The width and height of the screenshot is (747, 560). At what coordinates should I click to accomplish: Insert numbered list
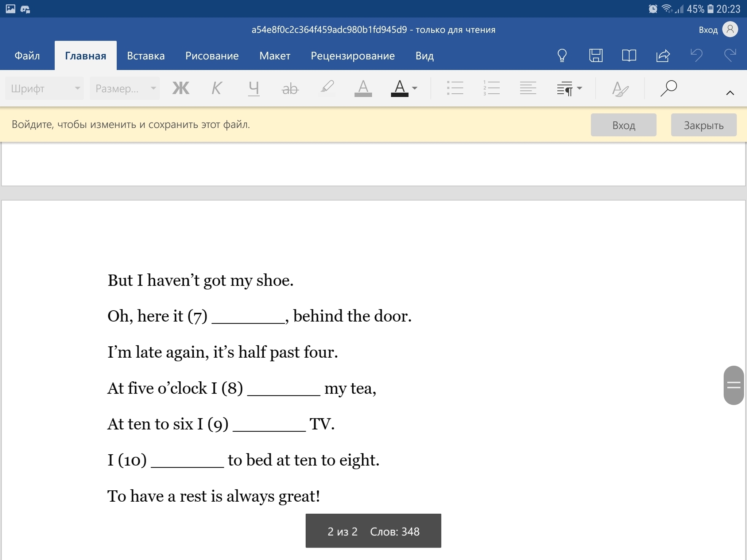[x=491, y=88]
